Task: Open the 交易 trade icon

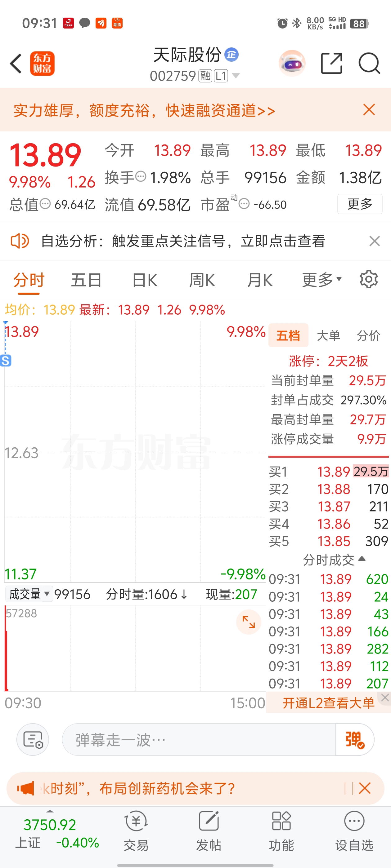Action: (x=136, y=831)
